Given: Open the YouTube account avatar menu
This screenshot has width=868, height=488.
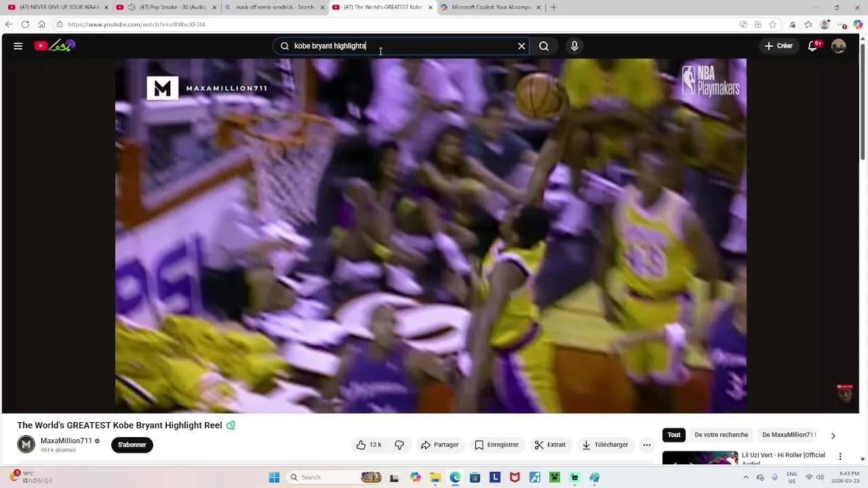Looking at the screenshot, I should (x=839, y=46).
